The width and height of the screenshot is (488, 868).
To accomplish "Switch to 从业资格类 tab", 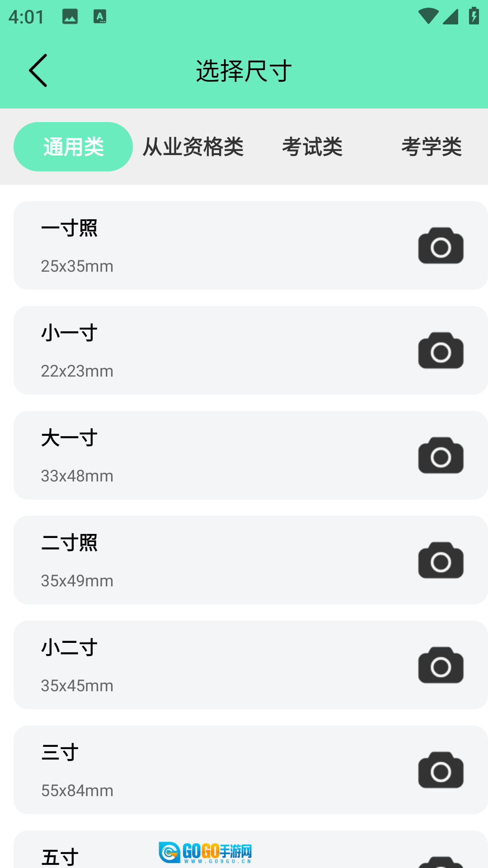I will [193, 147].
